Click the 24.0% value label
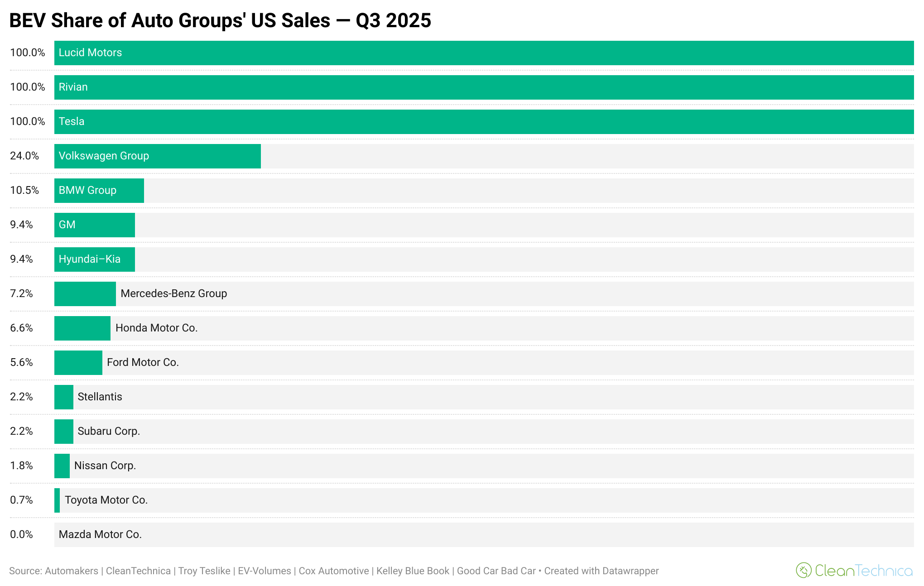Viewport: 924px width, 586px height. click(24, 156)
